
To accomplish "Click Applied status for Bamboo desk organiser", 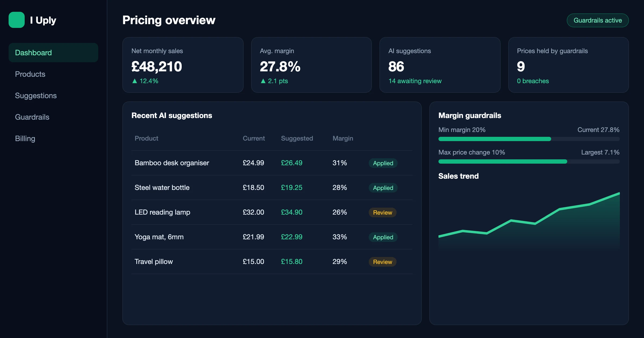I will coord(383,163).
